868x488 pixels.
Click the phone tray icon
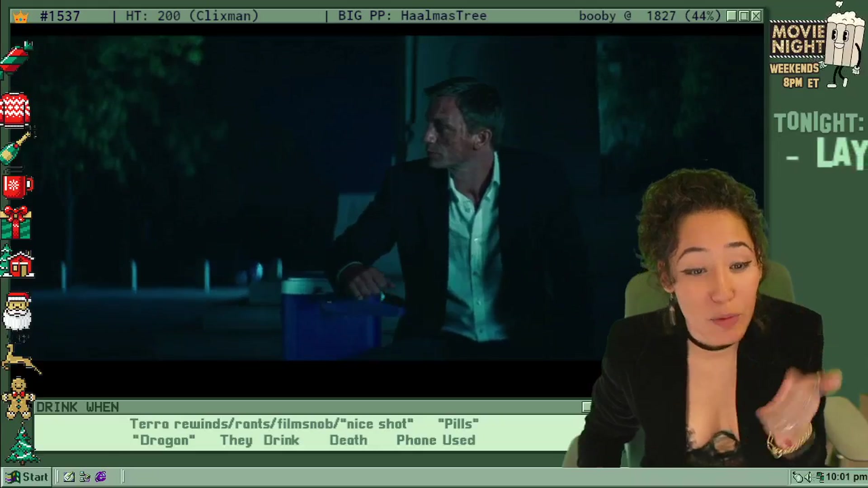click(798, 477)
